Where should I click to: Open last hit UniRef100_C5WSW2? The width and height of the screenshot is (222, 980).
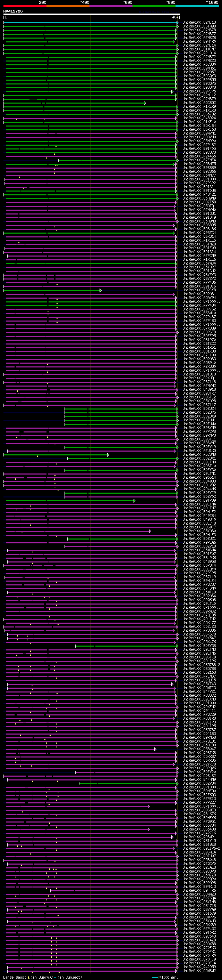tap(199, 971)
